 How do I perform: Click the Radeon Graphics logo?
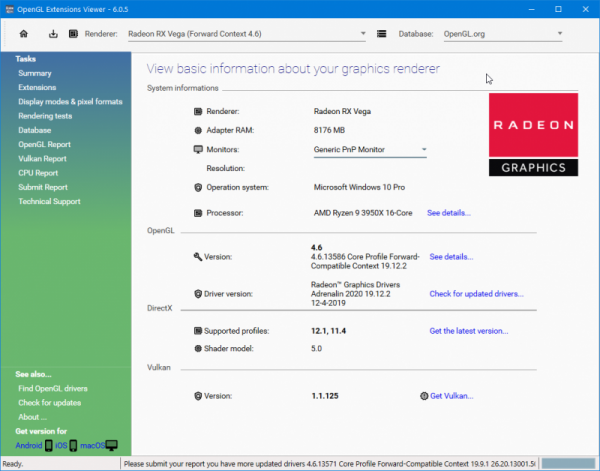[x=533, y=134]
